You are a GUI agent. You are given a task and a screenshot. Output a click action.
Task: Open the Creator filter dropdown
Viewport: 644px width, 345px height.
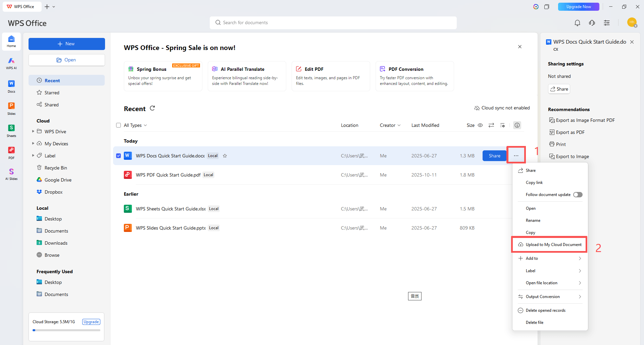pos(390,125)
